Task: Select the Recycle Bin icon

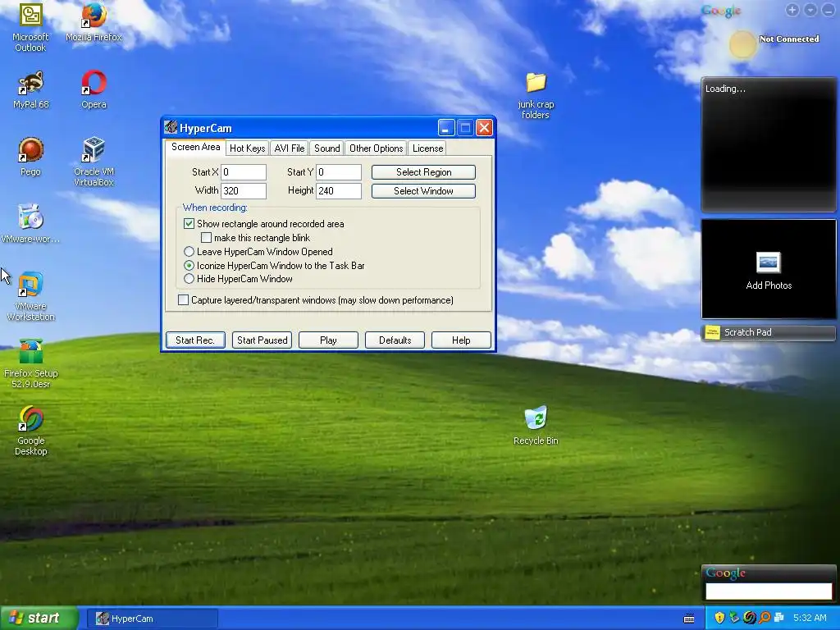Action: (x=536, y=426)
